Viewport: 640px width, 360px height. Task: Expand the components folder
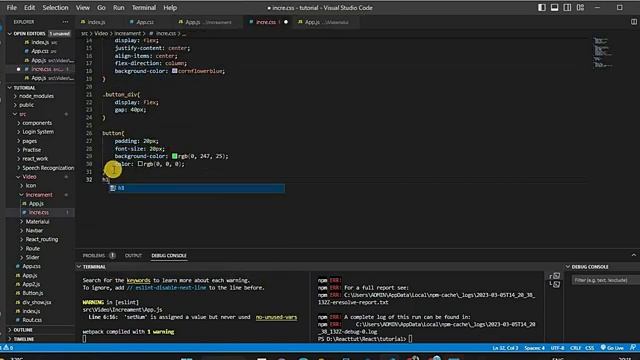tap(37, 123)
